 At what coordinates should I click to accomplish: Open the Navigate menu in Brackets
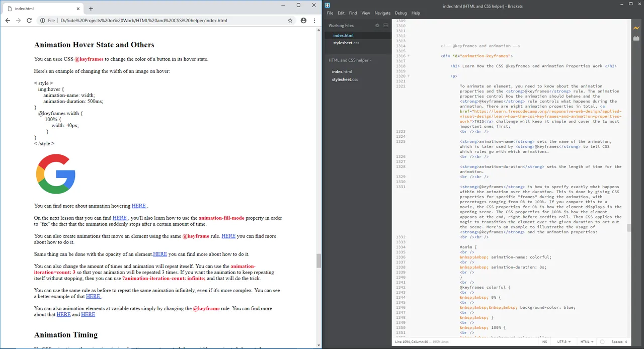(382, 13)
